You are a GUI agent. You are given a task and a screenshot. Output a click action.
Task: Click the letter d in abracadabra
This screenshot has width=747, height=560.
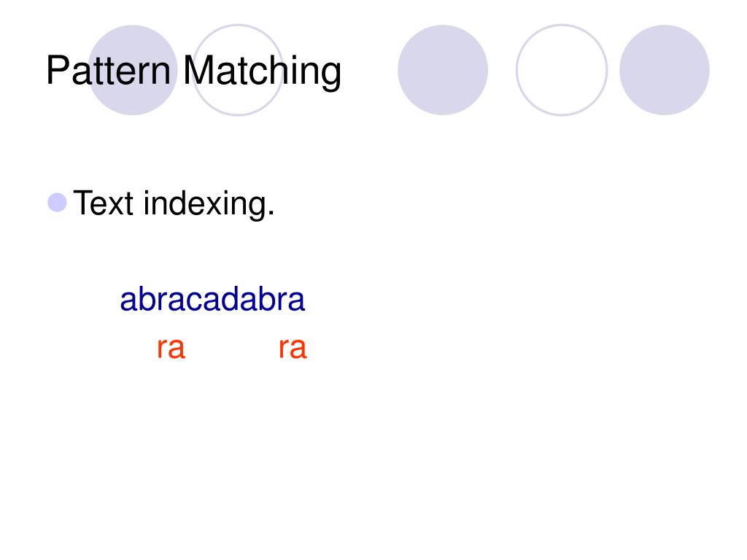229,300
